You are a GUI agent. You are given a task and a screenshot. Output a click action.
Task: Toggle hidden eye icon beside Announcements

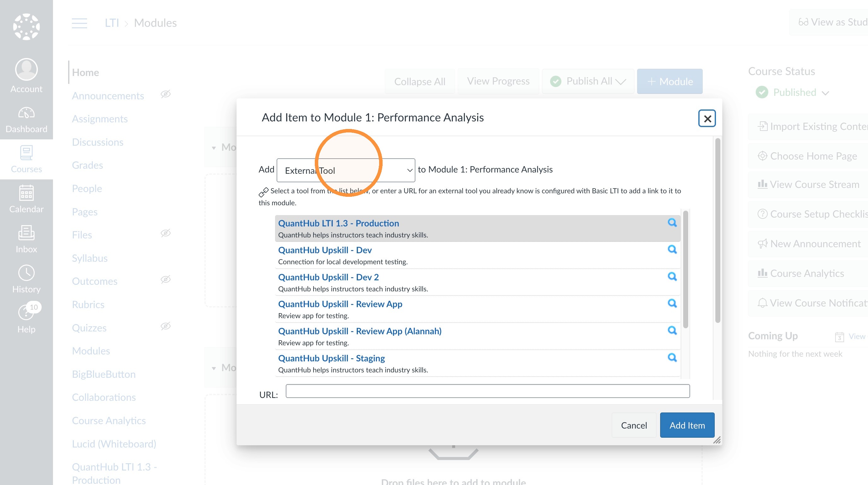(x=166, y=94)
